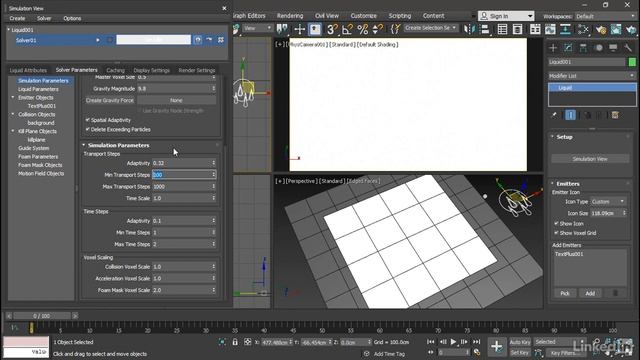Open the Render Setup teapot icon

[601, 29]
